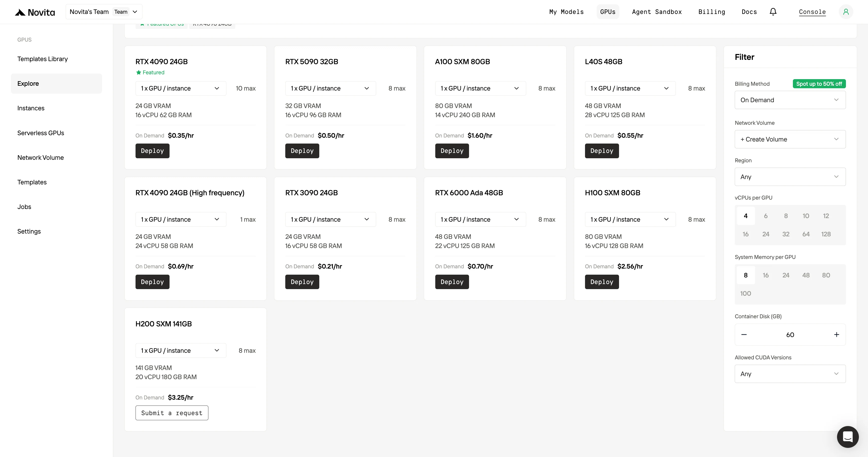Select 12 vCPUs per GPU

click(826, 216)
